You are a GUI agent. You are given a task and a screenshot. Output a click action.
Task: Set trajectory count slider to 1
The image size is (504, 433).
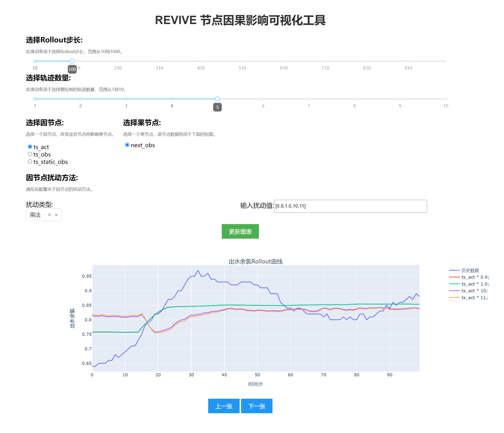[x=35, y=99]
